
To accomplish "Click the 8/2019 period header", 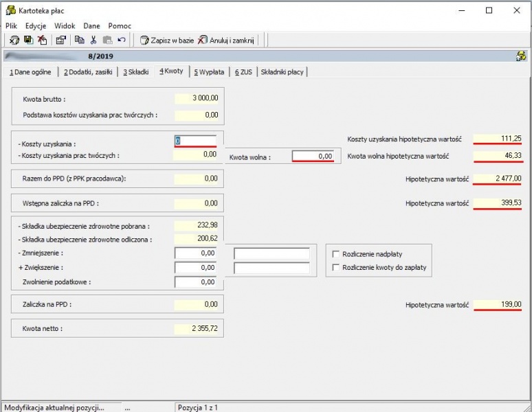I will (100, 56).
